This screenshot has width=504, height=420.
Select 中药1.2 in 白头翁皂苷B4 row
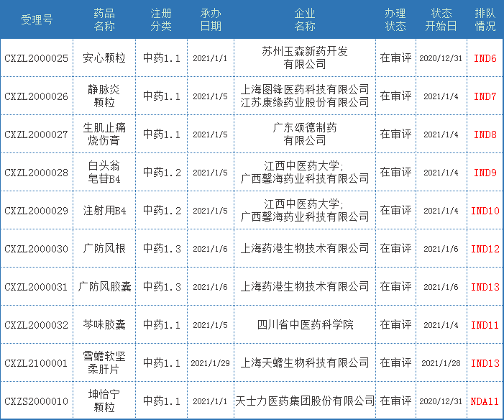(x=162, y=173)
